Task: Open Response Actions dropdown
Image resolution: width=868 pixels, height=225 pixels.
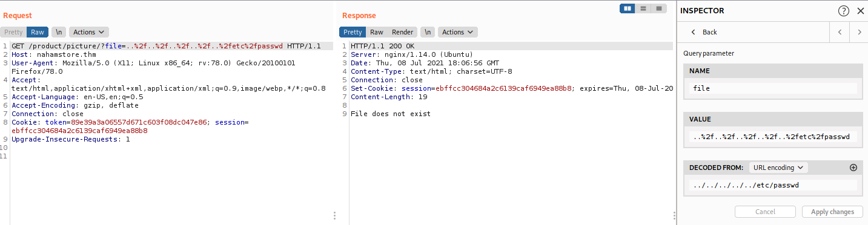Action: pyautogui.click(x=458, y=32)
